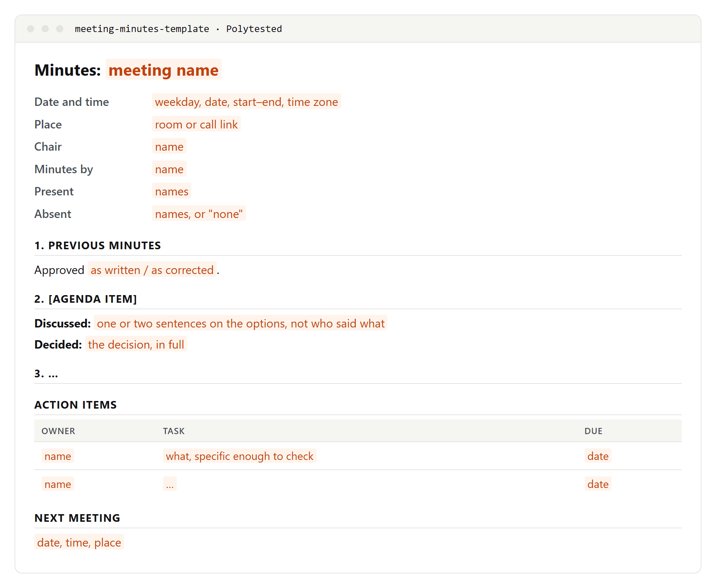Click the second action item due date
Image resolution: width=716 pixels, height=588 pixels.
point(598,484)
